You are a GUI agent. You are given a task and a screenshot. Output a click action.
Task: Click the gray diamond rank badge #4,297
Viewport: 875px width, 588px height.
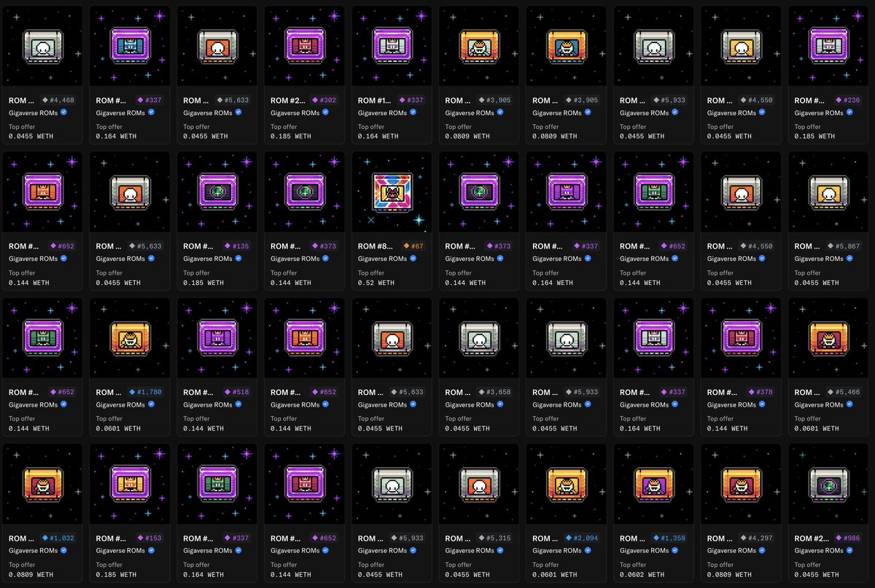756,538
